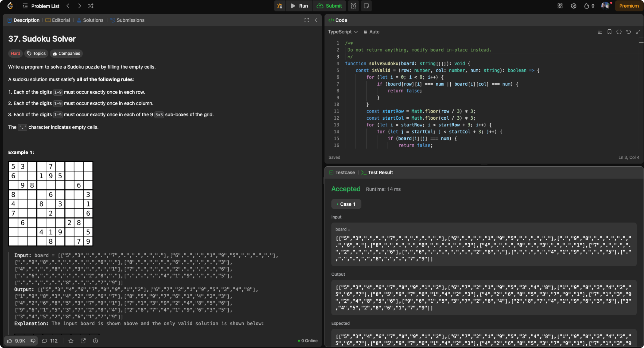Expand the locked Companies tag
This screenshot has height=348, width=644.
pos(66,54)
